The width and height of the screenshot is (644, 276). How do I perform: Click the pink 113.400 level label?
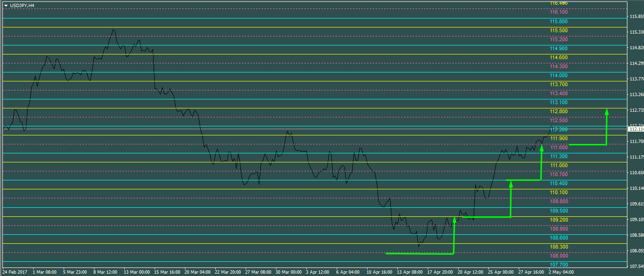(559, 94)
